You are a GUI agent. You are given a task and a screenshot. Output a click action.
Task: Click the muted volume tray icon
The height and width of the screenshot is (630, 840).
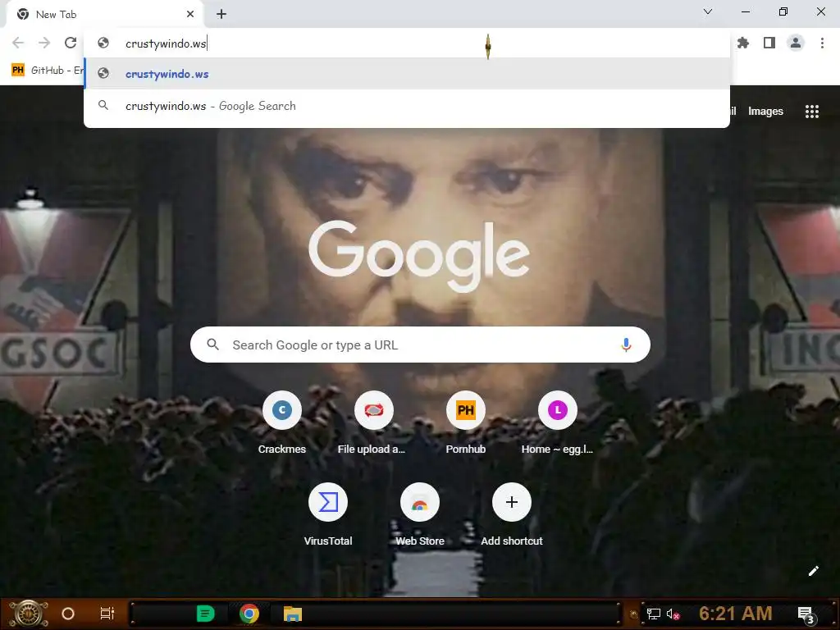673,614
